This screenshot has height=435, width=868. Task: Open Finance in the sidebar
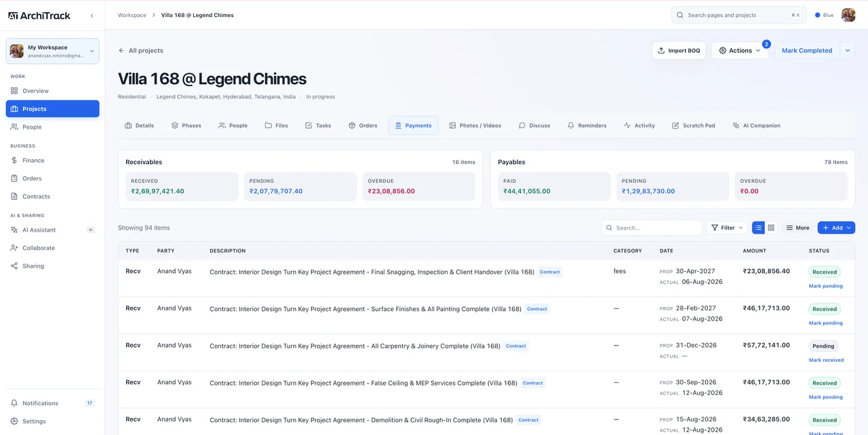point(53,161)
